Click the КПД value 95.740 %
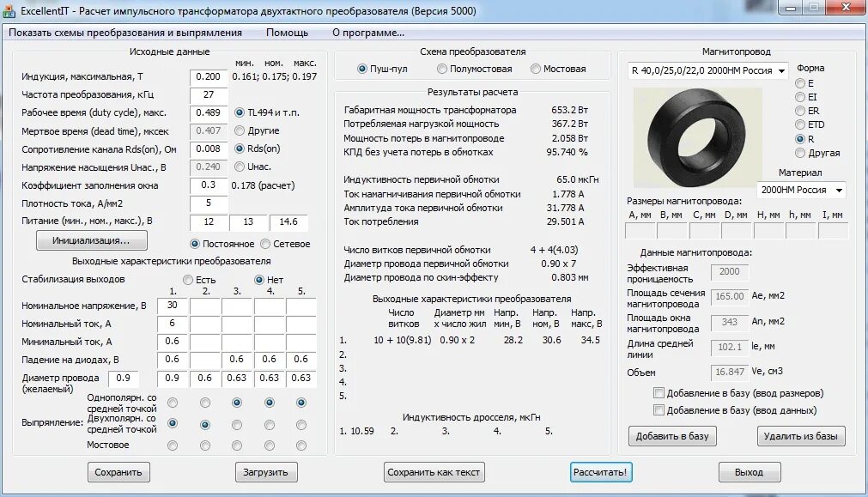Screen dimensions: 868x497 pos(567,152)
